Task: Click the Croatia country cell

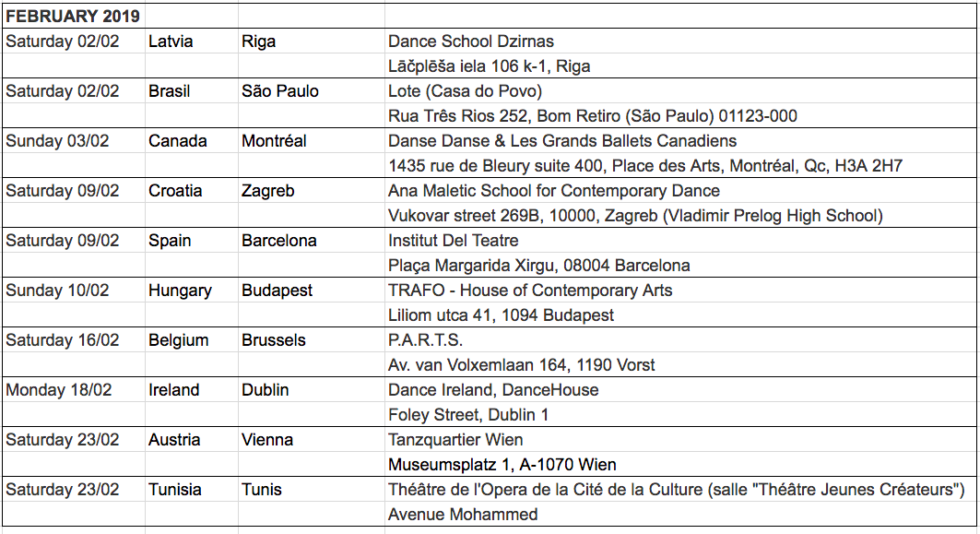Action: pos(191,191)
